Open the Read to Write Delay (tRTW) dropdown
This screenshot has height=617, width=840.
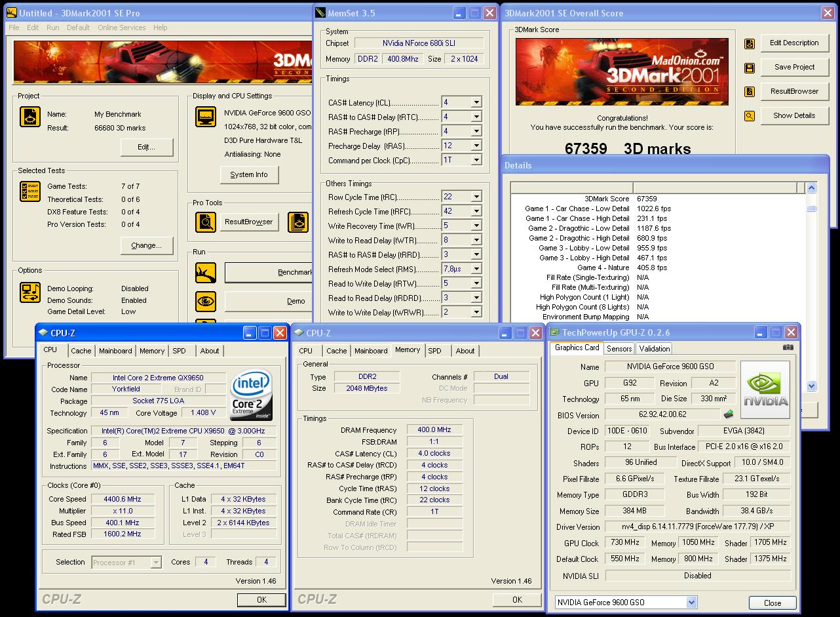(476, 283)
